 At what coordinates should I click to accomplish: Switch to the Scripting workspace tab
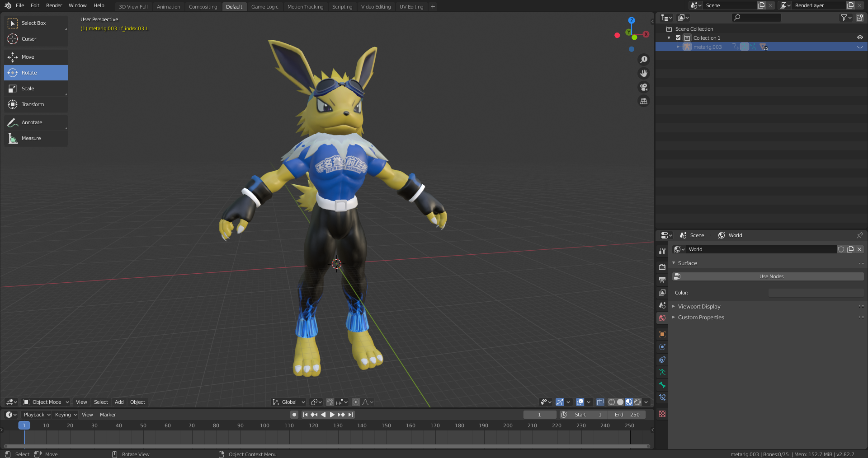pyautogui.click(x=342, y=7)
